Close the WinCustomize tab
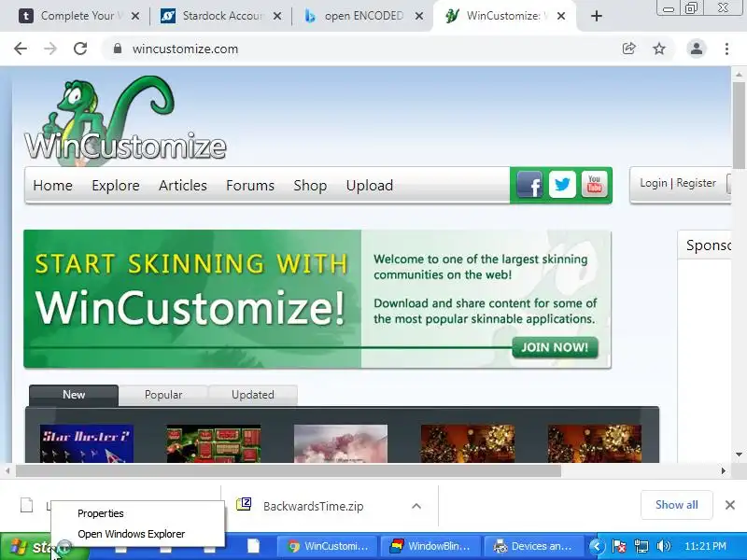The image size is (747, 560). tap(561, 16)
